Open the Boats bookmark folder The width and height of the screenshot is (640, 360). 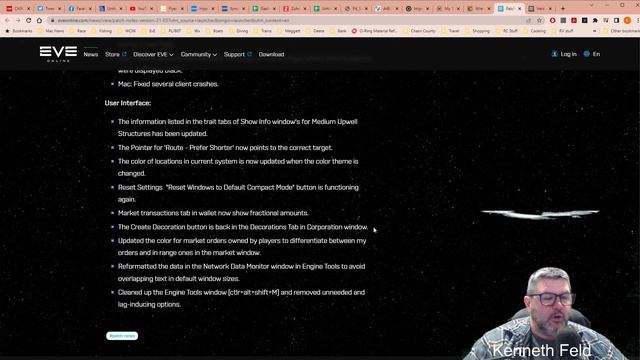point(215,31)
